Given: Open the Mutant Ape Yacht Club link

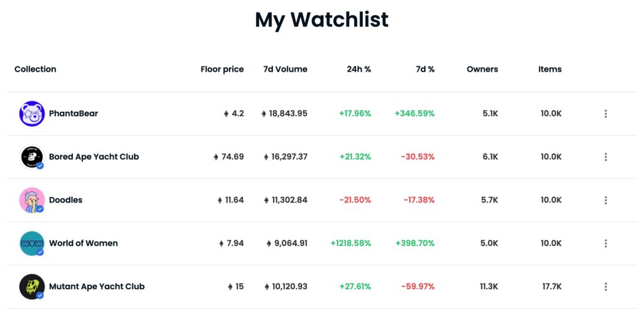Looking at the screenshot, I should (x=97, y=287).
